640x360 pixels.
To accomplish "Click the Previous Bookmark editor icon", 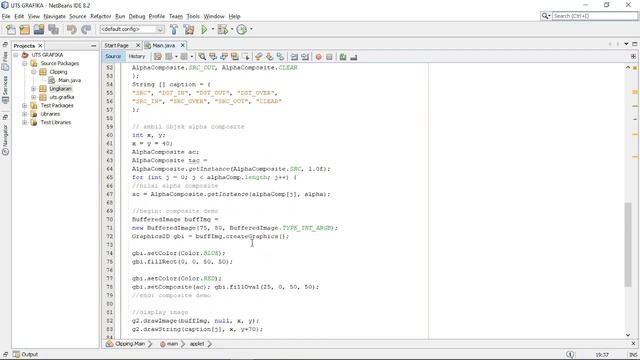I will [x=258, y=57].
